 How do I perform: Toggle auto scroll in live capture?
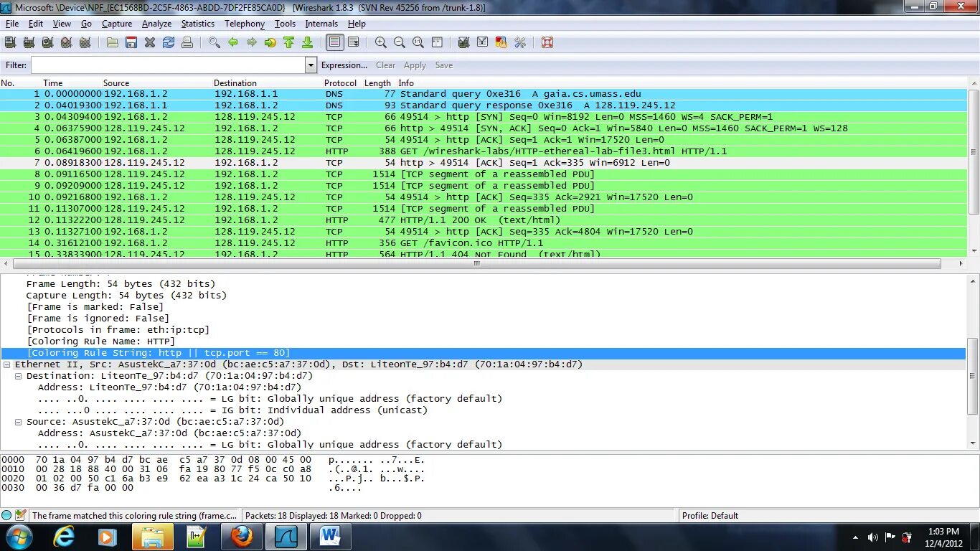[354, 43]
